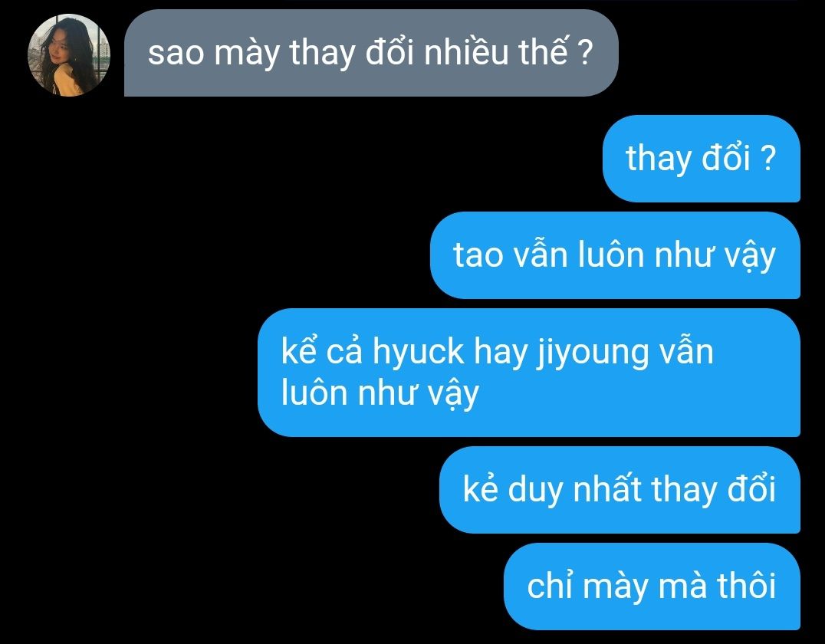The height and width of the screenshot is (644, 825).
Task: Select the gray message "sao mày thay đổi nhiều thế ?"
Action: [371, 53]
